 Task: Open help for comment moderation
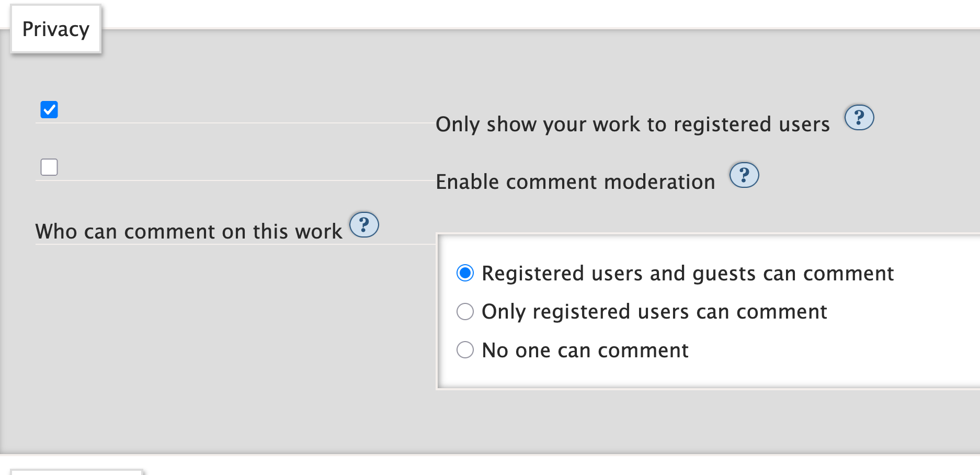coord(744,175)
